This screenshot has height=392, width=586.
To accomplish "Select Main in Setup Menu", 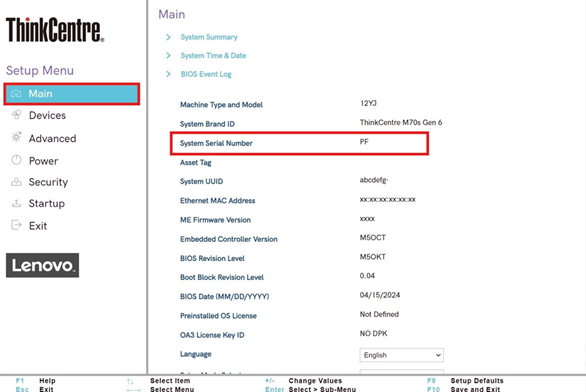I will point(72,94).
